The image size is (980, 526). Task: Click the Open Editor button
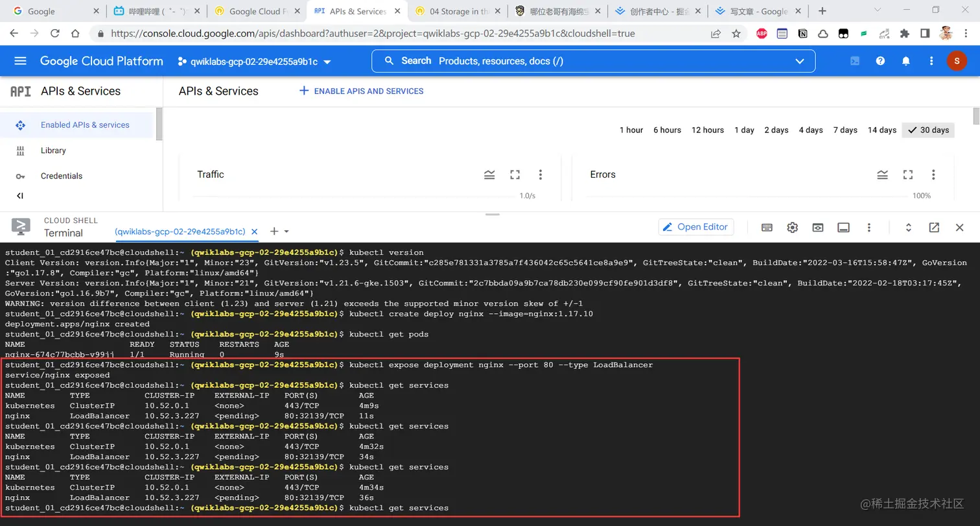tap(696, 227)
